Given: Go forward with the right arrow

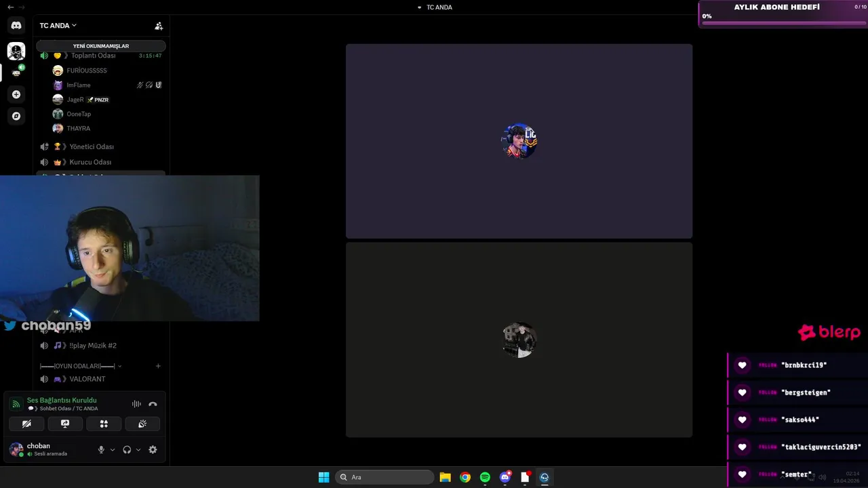Looking at the screenshot, I should pyautogui.click(x=22, y=7).
